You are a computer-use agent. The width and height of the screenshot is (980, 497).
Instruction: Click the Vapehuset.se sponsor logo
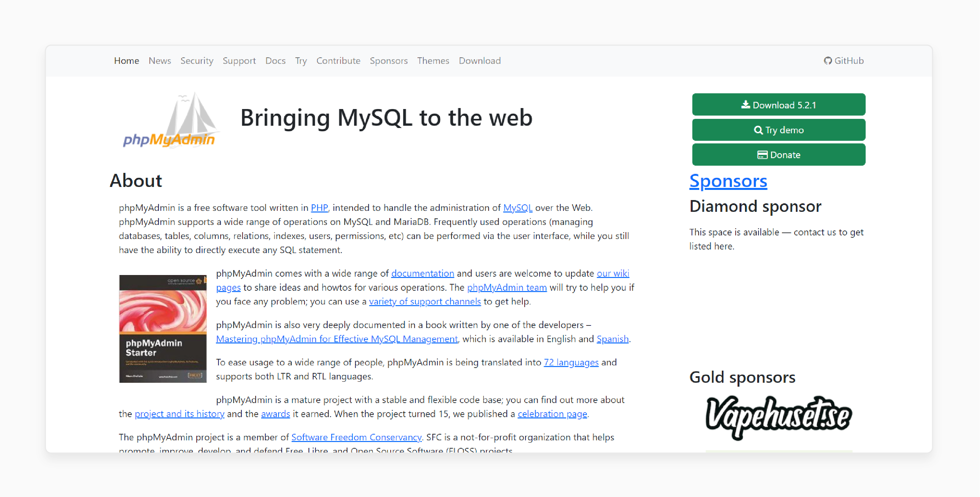778,417
